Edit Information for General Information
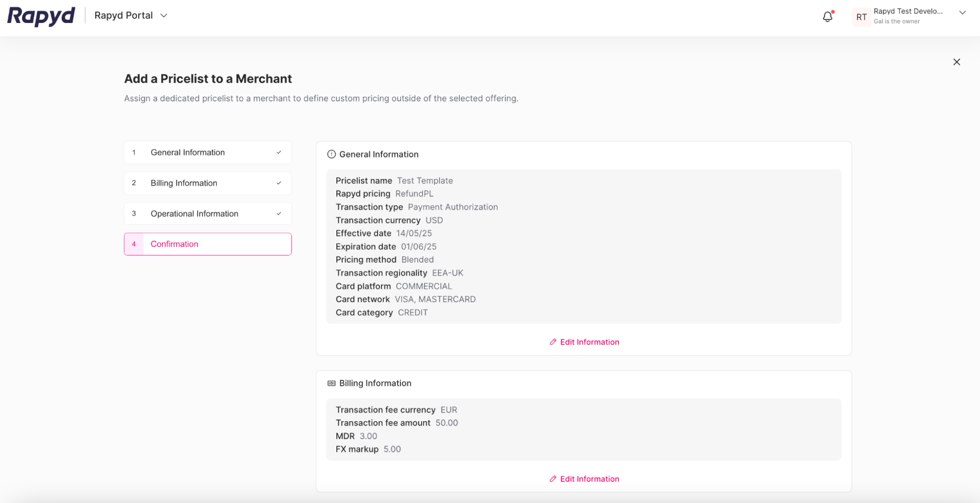This screenshot has width=980, height=503. (x=584, y=342)
